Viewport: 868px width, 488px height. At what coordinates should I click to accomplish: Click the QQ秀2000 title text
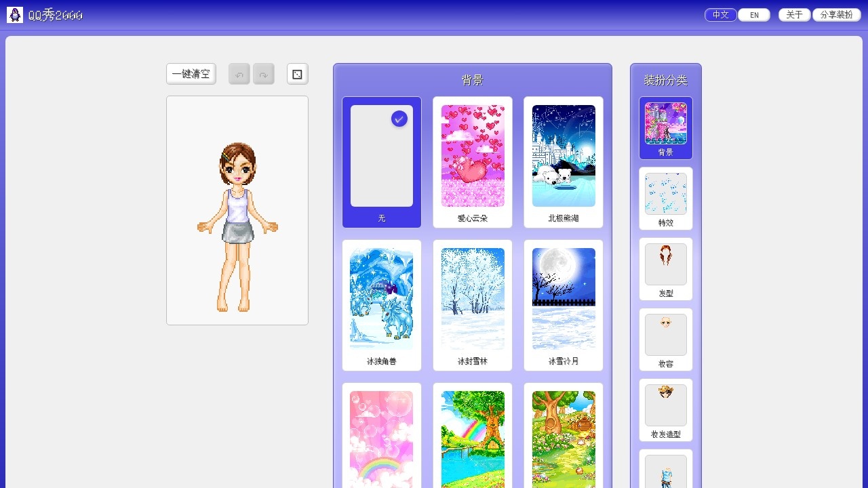click(56, 15)
